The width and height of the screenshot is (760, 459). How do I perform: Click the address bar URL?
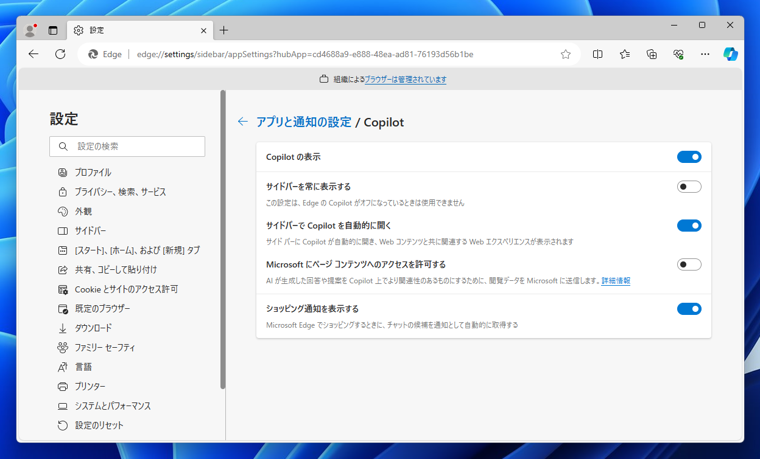click(x=305, y=54)
